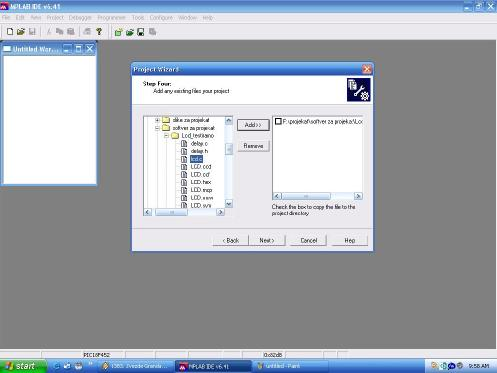Viewport: 497px width, 373px height.
Task: Open the Configure menu
Action: coord(161,18)
